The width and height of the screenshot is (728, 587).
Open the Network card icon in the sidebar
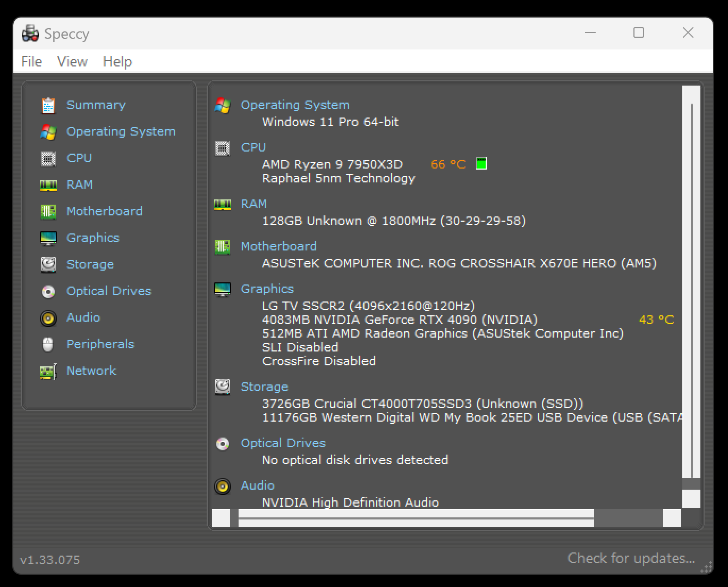click(48, 371)
